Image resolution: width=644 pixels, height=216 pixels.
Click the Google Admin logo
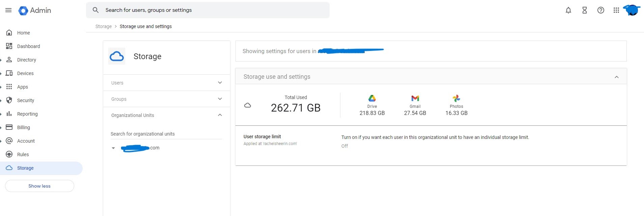point(35,10)
